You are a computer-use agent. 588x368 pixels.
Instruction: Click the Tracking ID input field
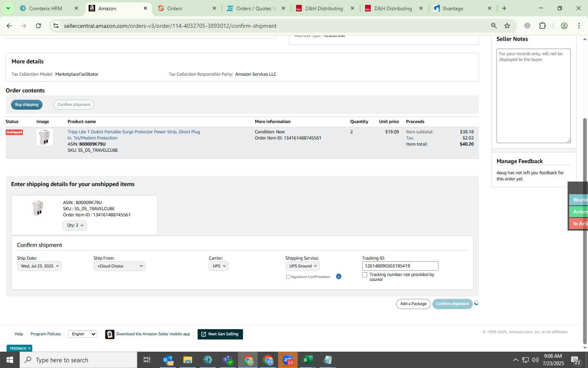400,266
